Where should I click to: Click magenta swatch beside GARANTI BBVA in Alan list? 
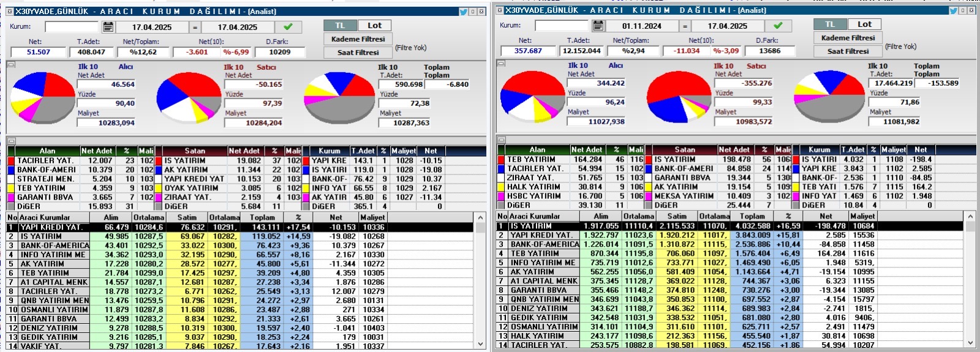tap(12, 197)
